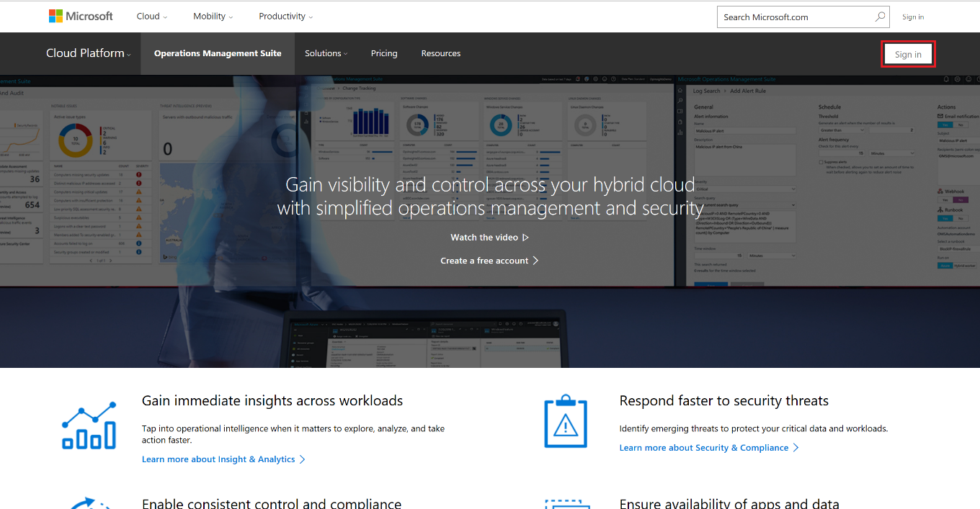Click the Microsoft logo
This screenshot has height=509, width=980.
[x=81, y=16]
